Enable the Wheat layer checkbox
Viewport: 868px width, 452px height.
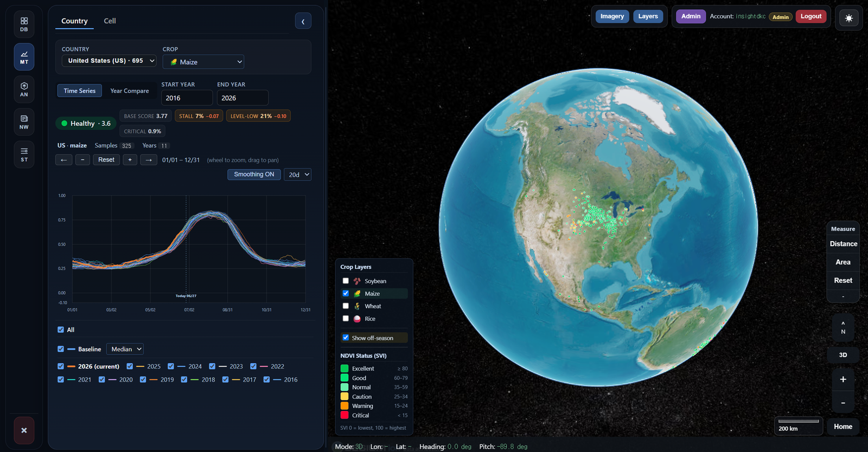point(346,306)
